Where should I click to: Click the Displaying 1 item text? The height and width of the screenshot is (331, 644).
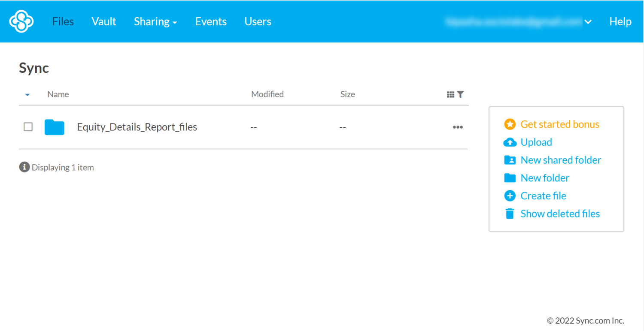(63, 167)
